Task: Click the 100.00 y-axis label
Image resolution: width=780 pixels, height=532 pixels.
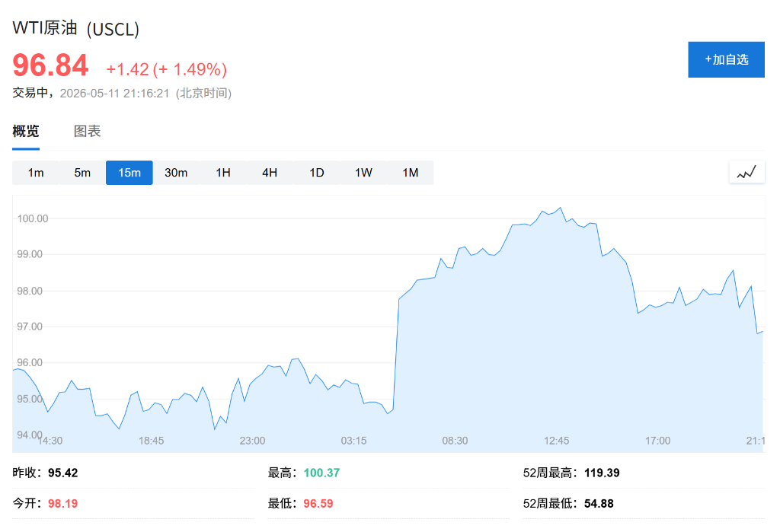Action: coord(33,218)
